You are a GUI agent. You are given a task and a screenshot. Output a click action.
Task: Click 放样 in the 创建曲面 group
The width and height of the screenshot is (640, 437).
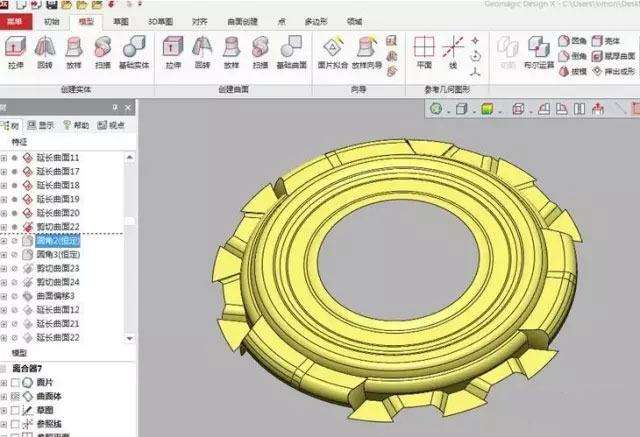click(231, 51)
